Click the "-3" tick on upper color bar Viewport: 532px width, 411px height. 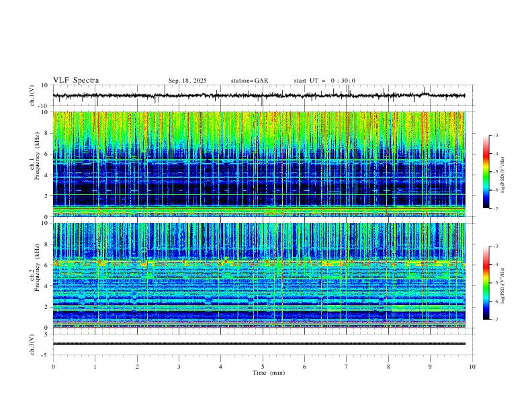coord(495,135)
